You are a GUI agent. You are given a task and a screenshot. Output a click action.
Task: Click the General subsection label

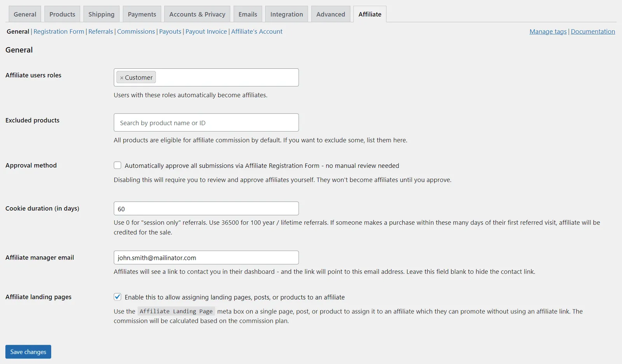click(18, 31)
